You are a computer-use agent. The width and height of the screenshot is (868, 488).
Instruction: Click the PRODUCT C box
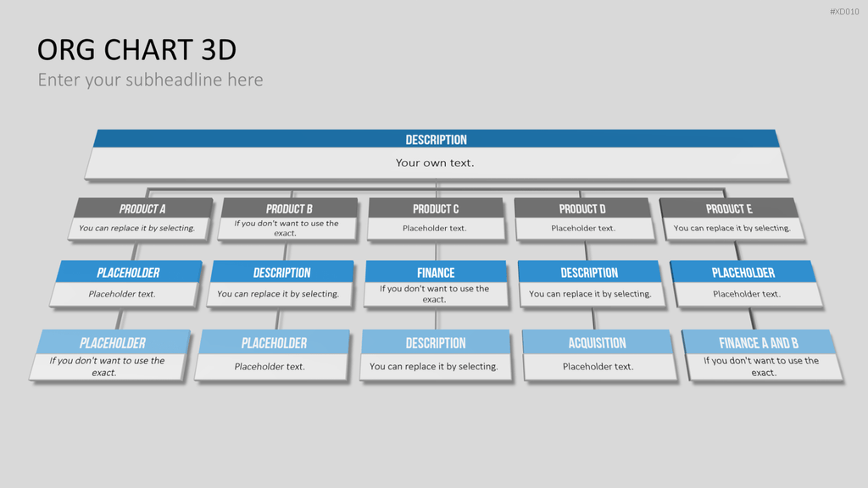pos(436,219)
